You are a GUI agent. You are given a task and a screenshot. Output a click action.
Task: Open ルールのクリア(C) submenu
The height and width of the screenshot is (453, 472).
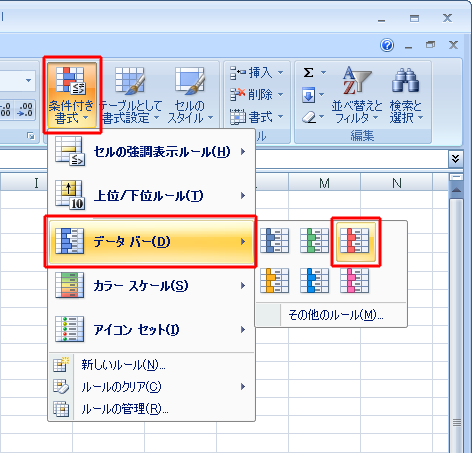tap(152, 387)
